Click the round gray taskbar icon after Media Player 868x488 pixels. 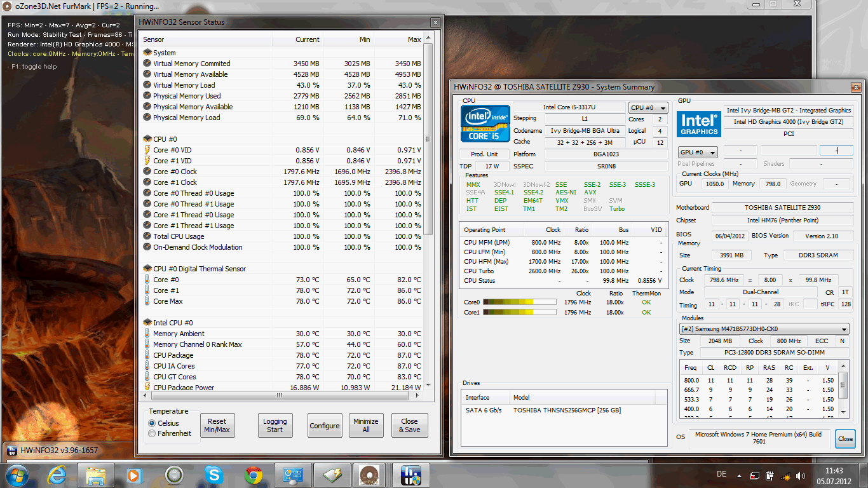click(174, 475)
